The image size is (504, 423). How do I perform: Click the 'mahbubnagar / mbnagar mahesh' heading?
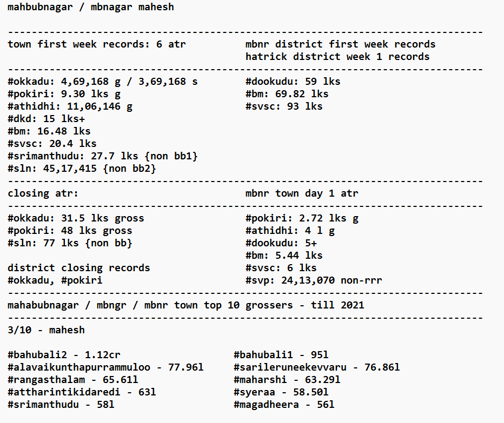pos(91,7)
